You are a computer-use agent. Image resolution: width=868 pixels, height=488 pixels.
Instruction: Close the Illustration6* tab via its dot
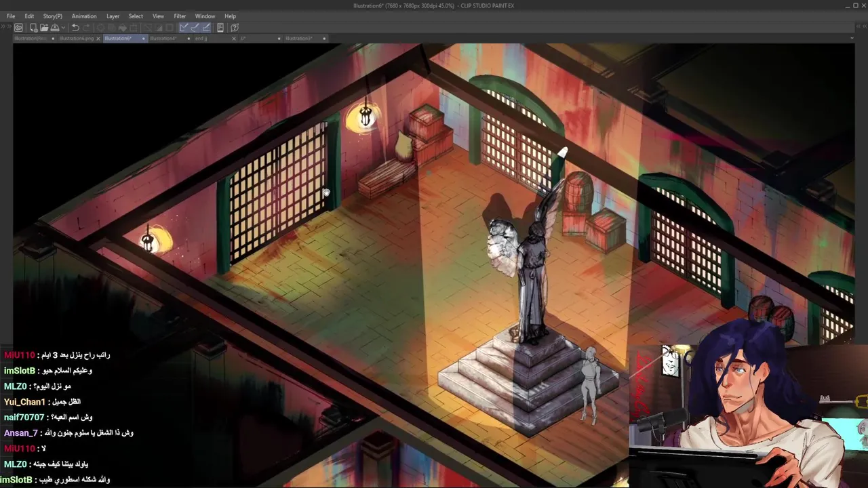143,39
